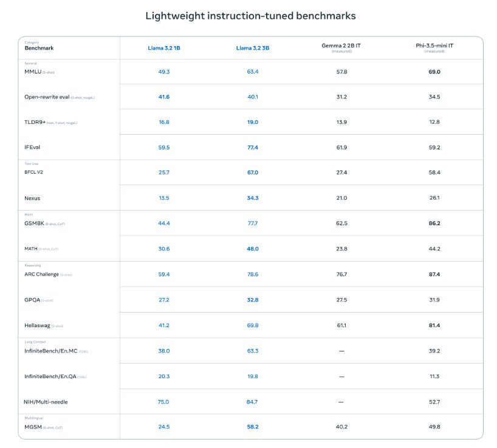497x448 pixels.
Task: Click the IFEval benchmark row label
Action: click(x=32, y=148)
